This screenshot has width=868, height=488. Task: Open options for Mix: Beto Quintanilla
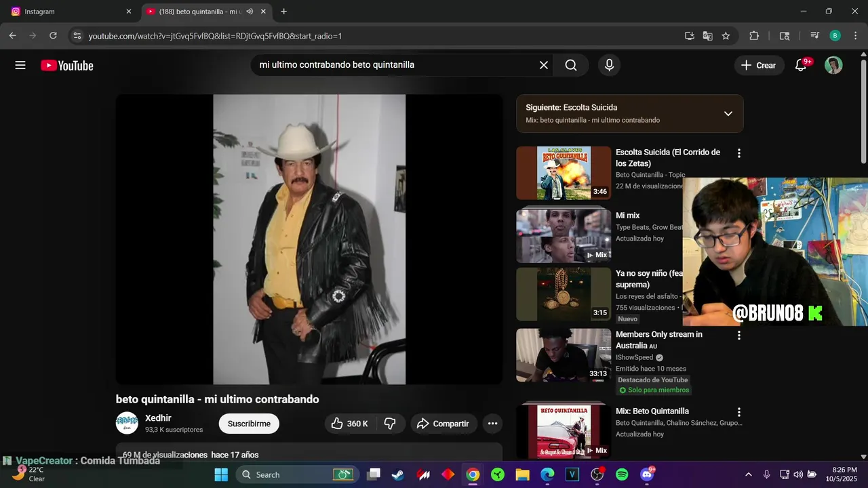739,412
